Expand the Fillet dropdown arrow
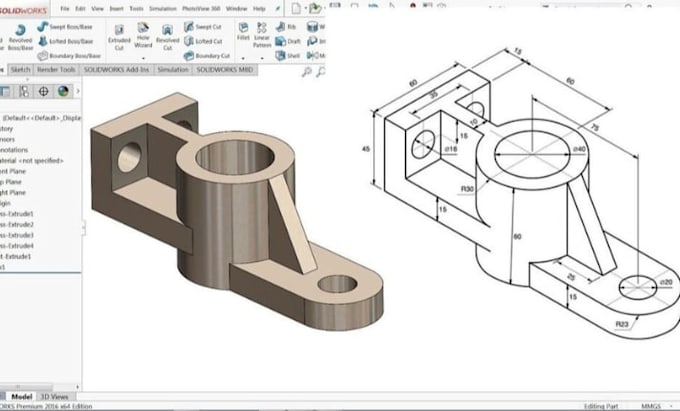Viewport: 680px width, 411px height. click(x=243, y=59)
